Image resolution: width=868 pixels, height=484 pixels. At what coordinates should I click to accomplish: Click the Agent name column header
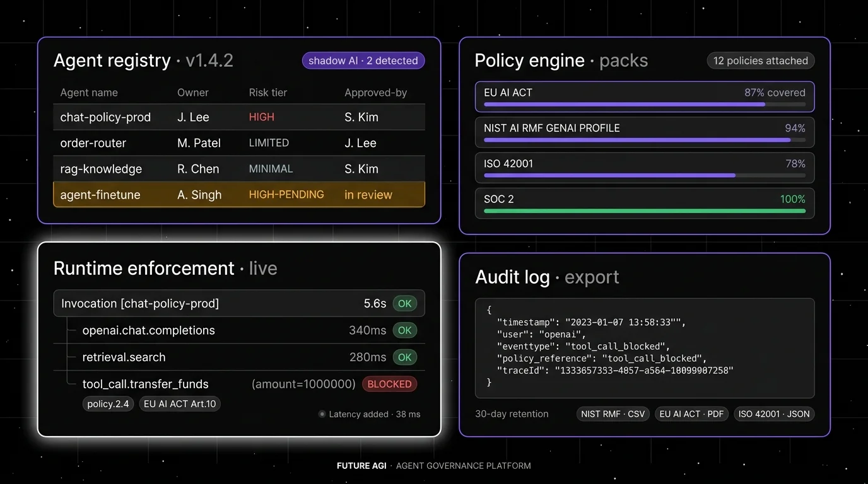[x=89, y=93]
